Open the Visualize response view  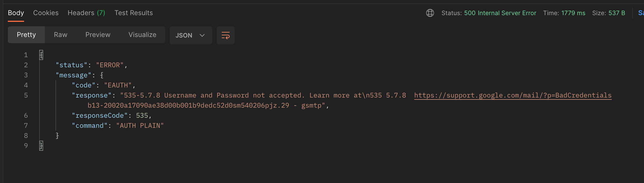[142, 35]
